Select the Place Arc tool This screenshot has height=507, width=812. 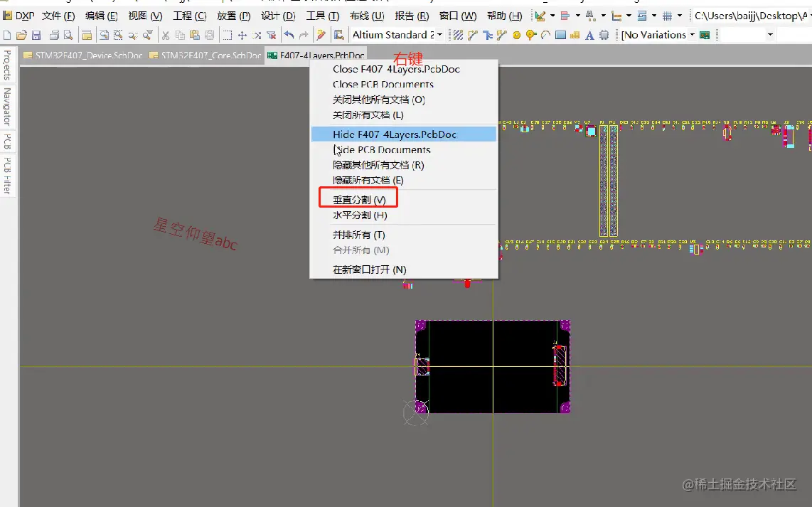(x=545, y=36)
